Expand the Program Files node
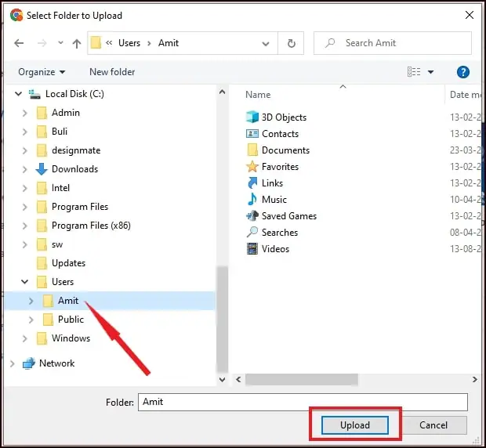Screen dimensions: 486x448 (25, 207)
